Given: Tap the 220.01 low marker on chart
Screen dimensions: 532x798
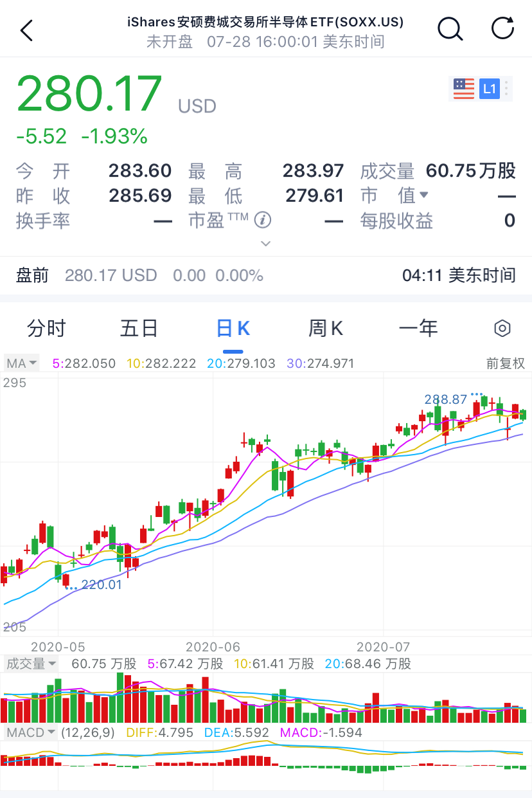Looking at the screenshot, I should [102, 585].
